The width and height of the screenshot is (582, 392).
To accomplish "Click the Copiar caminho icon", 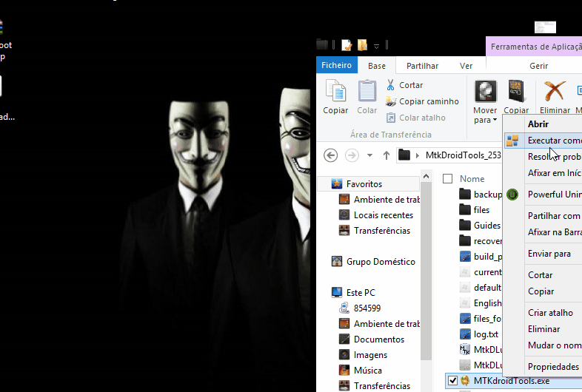I will coord(390,101).
